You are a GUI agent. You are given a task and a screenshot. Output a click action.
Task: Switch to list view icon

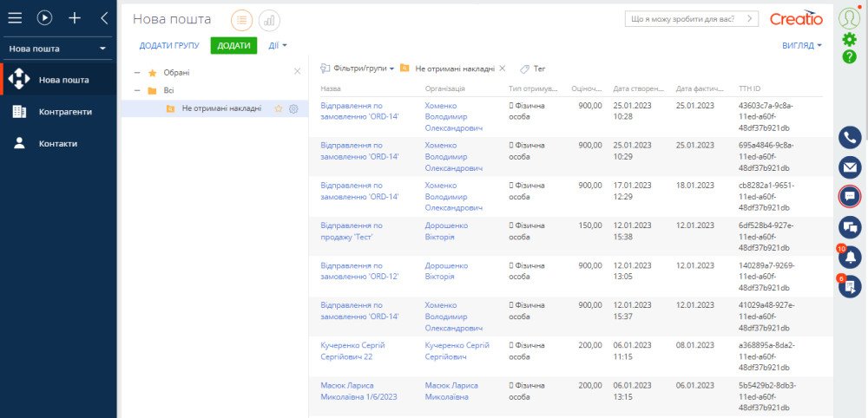241,21
